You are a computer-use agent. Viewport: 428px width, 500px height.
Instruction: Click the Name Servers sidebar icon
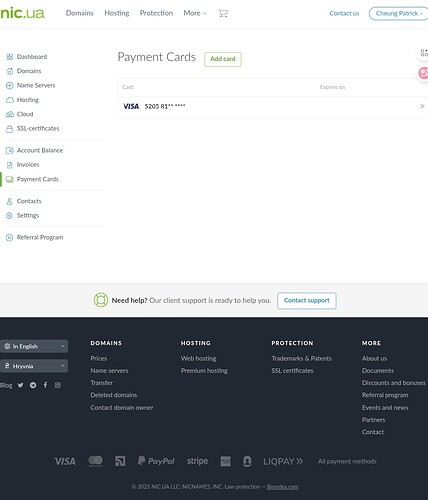tap(10, 86)
